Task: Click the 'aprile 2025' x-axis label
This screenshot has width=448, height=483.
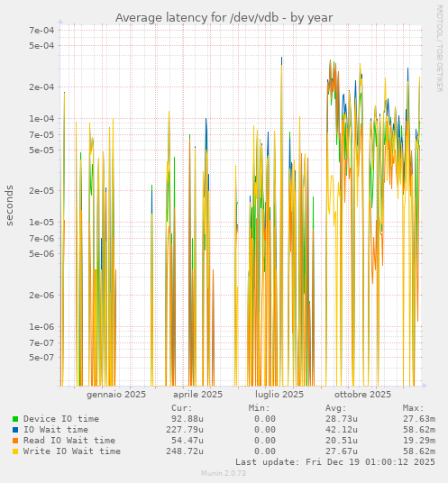Action: click(x=197, y=395)
